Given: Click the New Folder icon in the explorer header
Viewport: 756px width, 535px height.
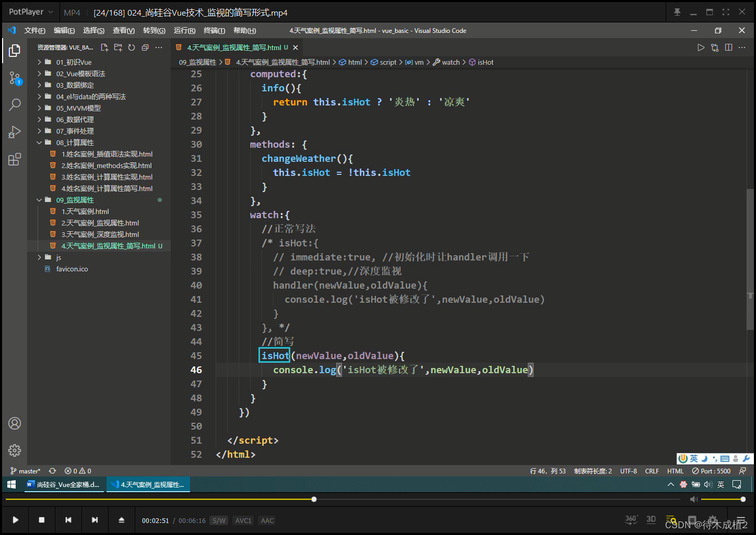Looking at the screenshot, I should [118, 47].
